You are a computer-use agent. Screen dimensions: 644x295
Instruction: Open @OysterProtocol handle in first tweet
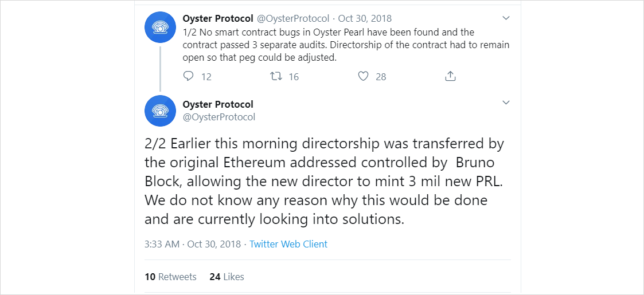[293, 18]
